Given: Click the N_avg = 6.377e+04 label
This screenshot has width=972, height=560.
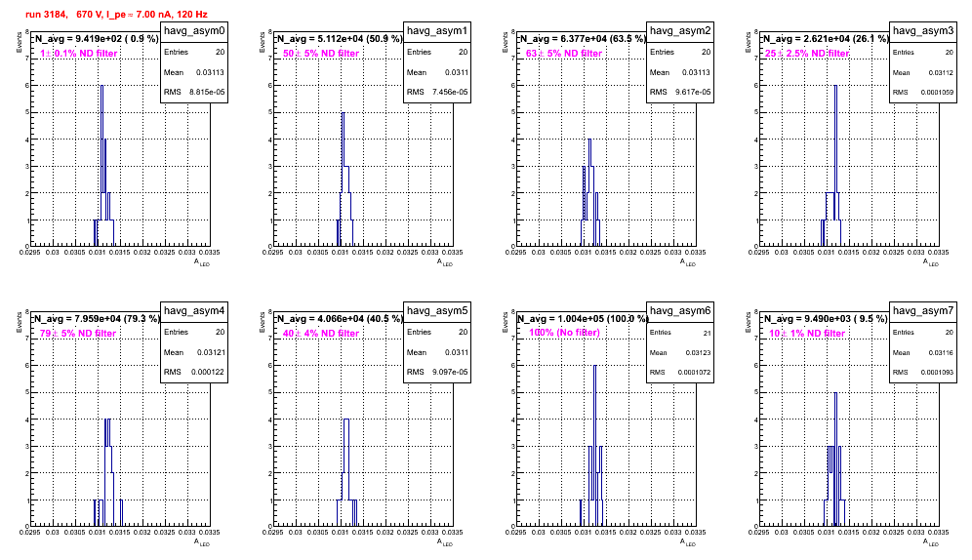Looking at the screenshot, I should (x=583, y=39).
